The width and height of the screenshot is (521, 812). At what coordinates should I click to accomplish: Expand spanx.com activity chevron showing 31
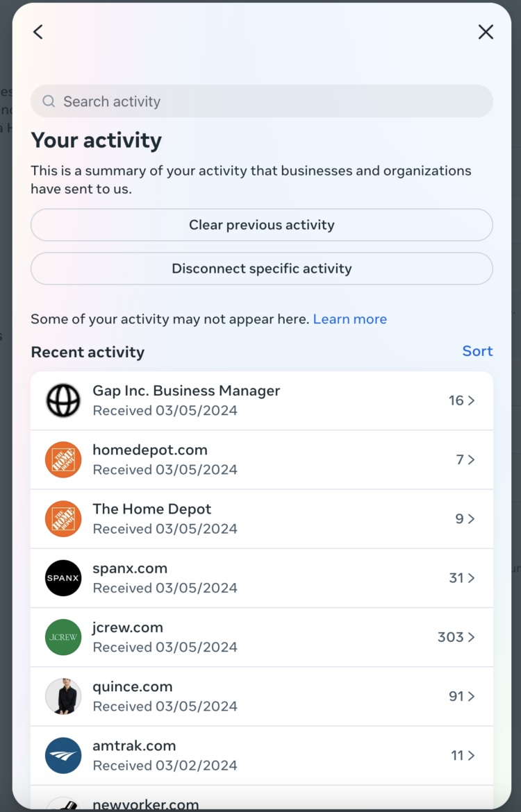click(472, 578)
